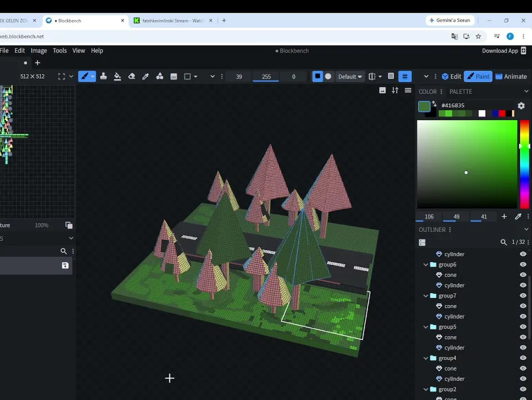Click the browser translate icon
The width and height of the screenshot is (532, 400).
click(x=454, y=36)
